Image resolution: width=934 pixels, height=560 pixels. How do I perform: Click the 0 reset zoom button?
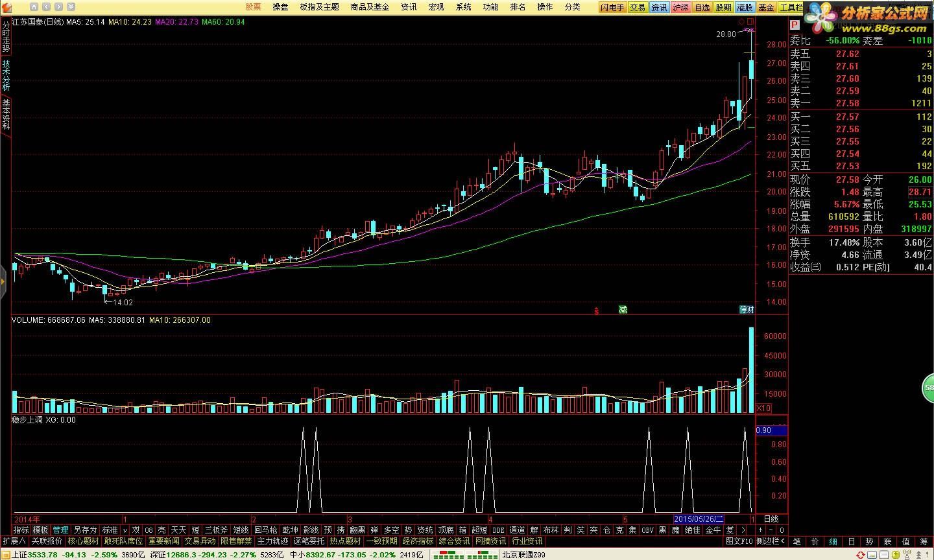coord(782,530)
